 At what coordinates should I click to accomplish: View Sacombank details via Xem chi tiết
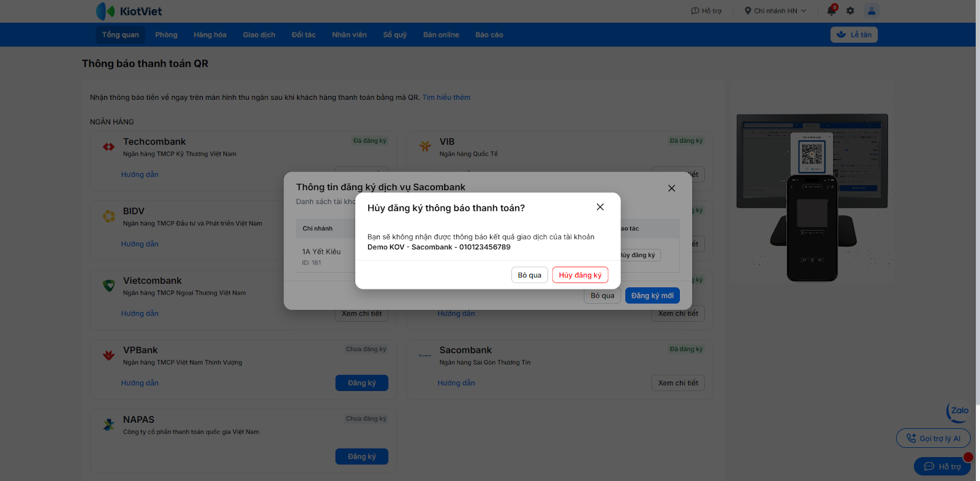678,383
